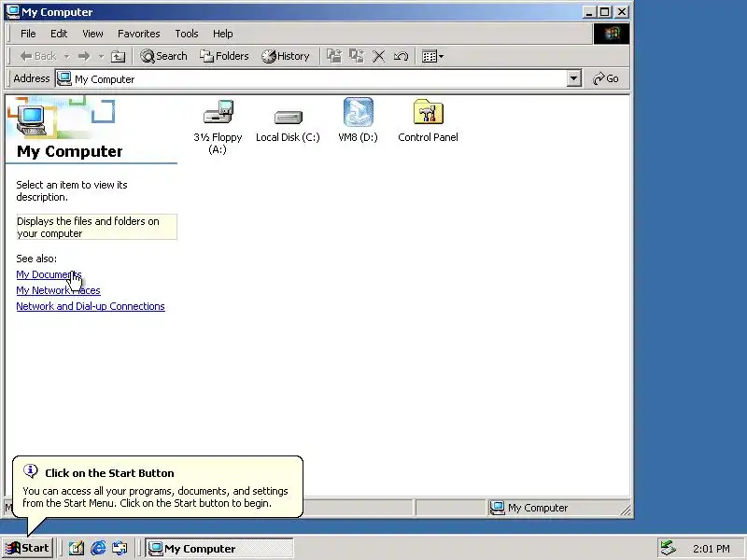Open the Views dropdown button in toolbar

click(432, 57)
